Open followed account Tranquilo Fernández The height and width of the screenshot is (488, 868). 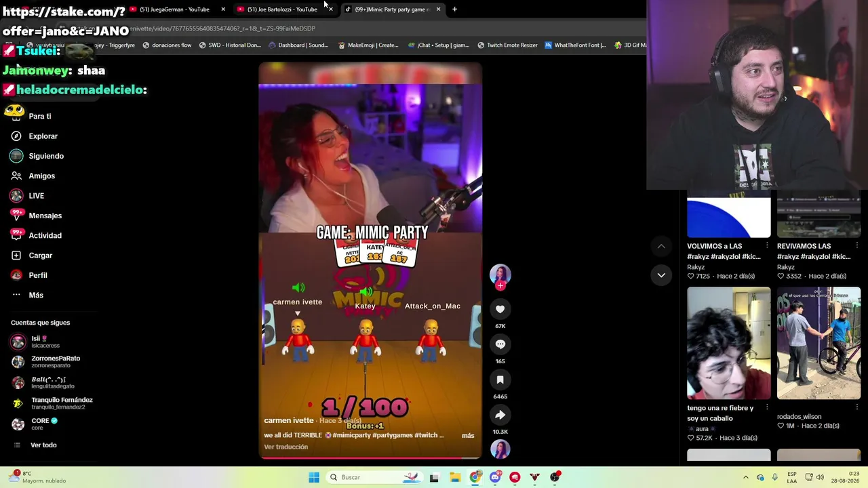coord(52,403)
